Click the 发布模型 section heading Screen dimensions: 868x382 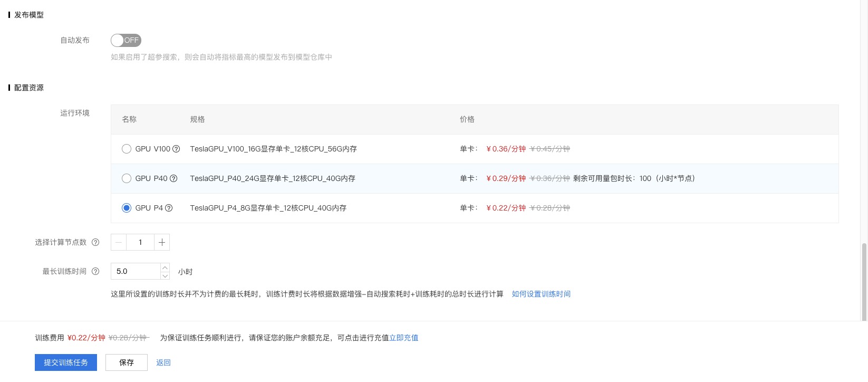(x=29, y=15)
